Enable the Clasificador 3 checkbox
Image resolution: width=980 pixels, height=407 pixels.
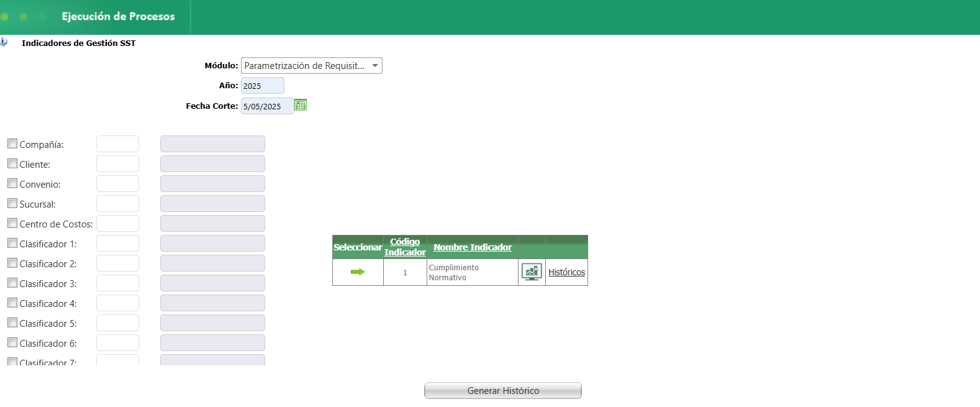pos(12,283)
